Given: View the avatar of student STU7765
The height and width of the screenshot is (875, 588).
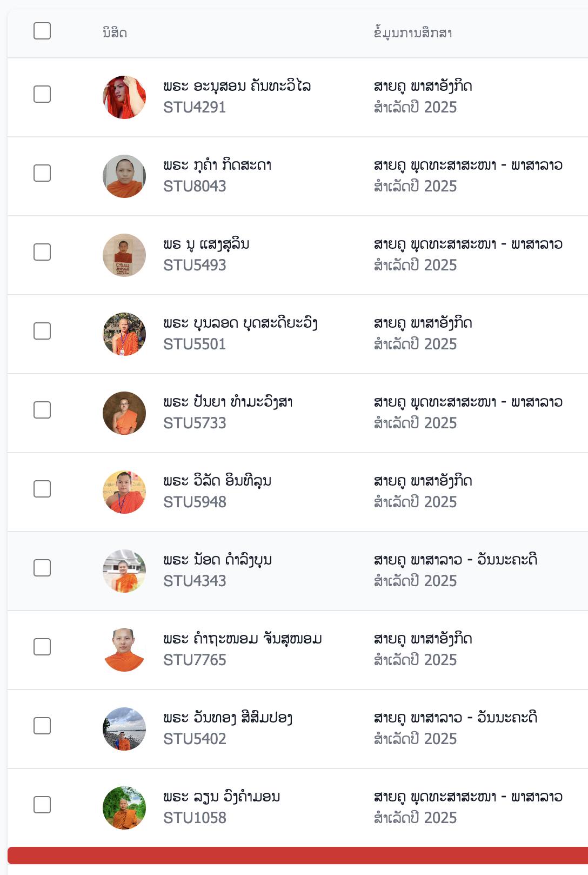Looking at the screenshot, I should click(x=124, y=650).
